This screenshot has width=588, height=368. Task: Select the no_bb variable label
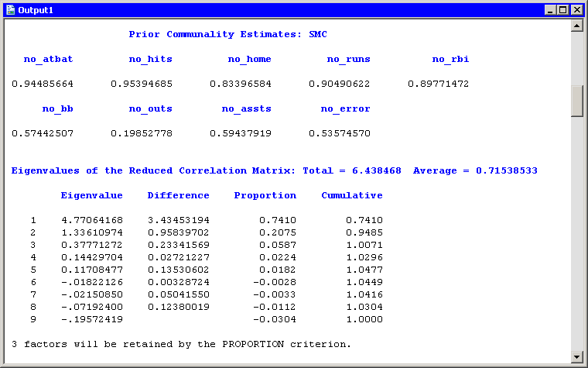[x=58, y=109]
